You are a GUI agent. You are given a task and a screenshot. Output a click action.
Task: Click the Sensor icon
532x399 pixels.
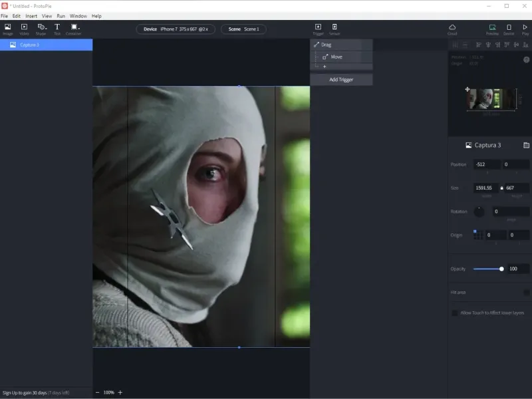tap(334, 28)
